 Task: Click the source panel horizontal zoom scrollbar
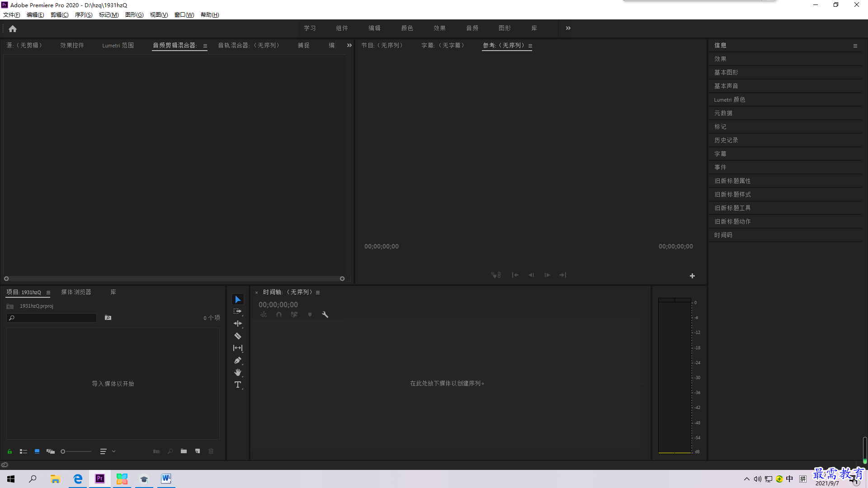tap(174, 279)
